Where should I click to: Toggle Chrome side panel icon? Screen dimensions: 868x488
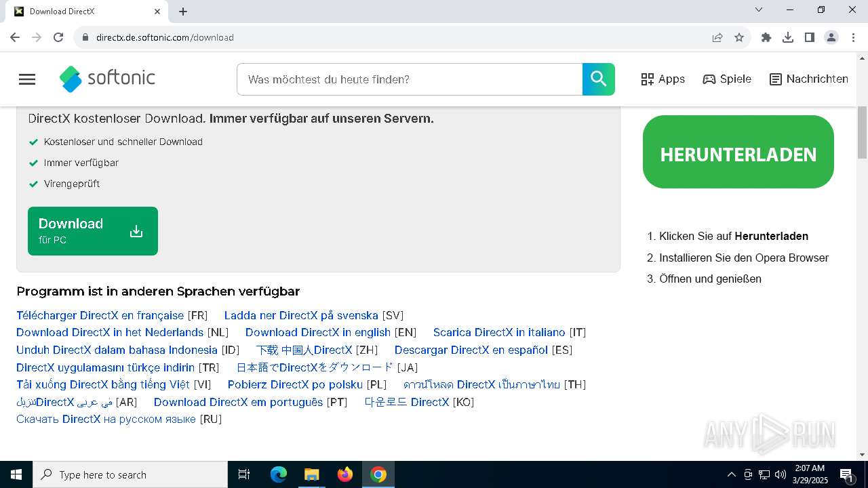point(810,37)
